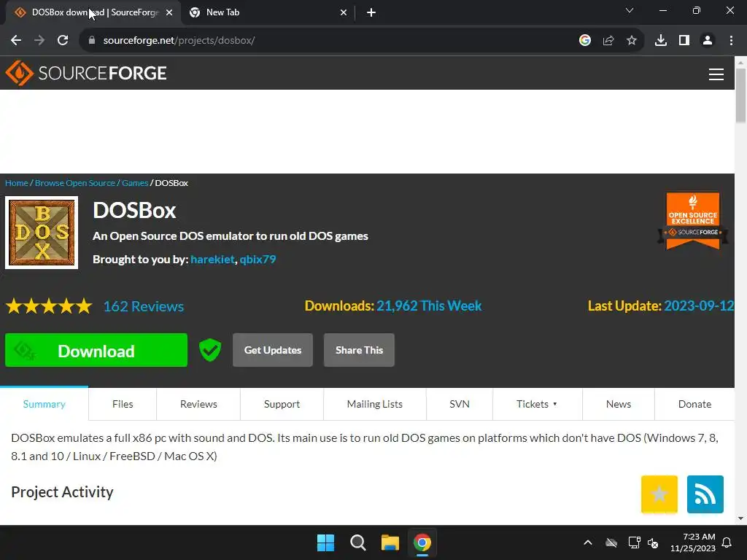The height and width of the screenshot is (560, 747).
Task: Open the harekiet author link
Action: [212, 260]
